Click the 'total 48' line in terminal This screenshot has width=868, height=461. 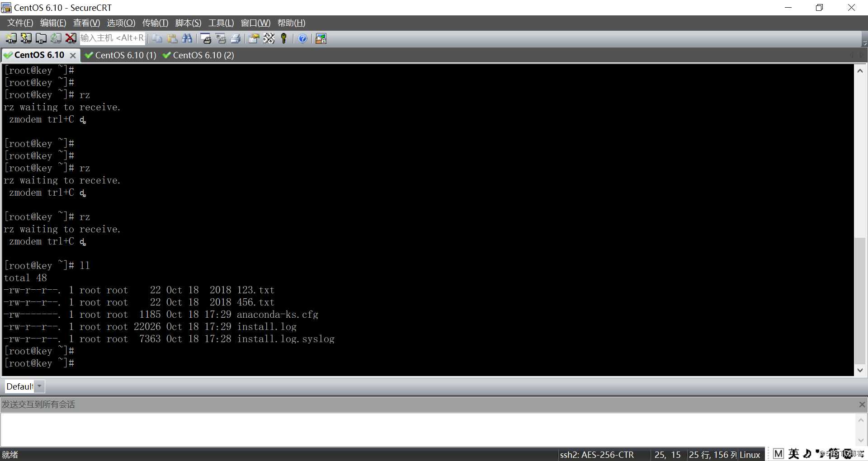pos(25,278)
